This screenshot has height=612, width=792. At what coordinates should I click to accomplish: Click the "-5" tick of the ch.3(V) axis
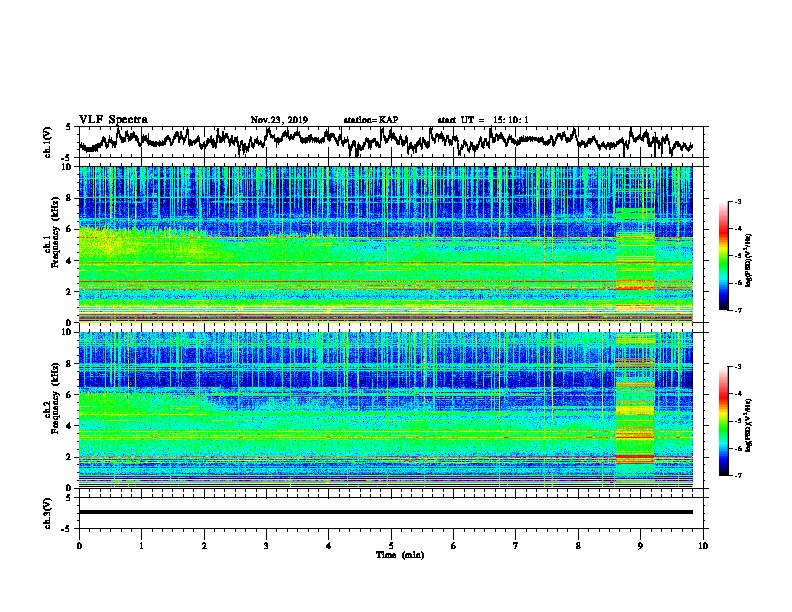click(x=67, y=528)
